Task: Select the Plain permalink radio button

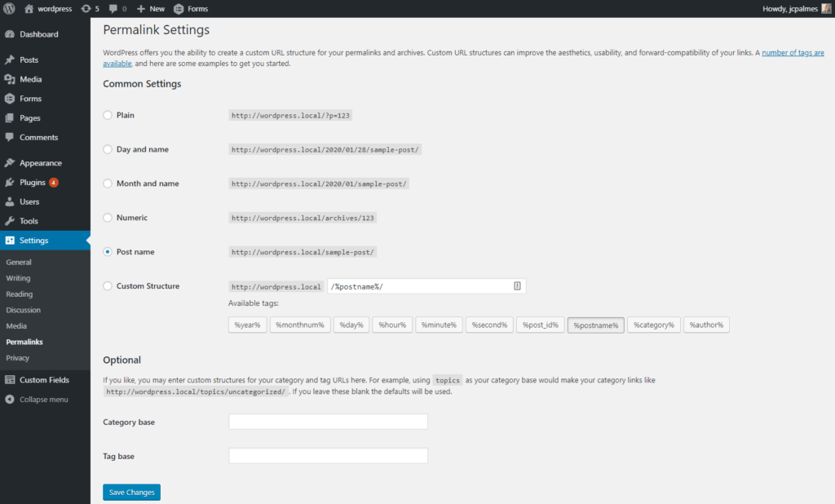Action: pos(108,115)
